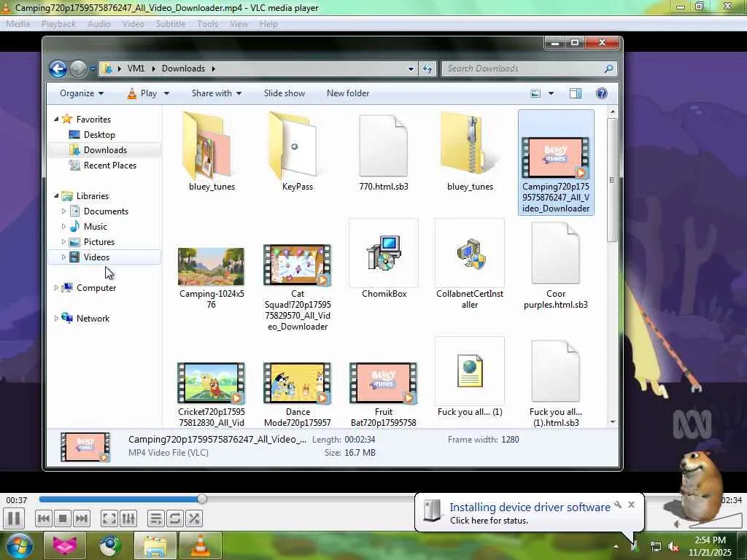Open address bar history dropdown

[411, 69]
